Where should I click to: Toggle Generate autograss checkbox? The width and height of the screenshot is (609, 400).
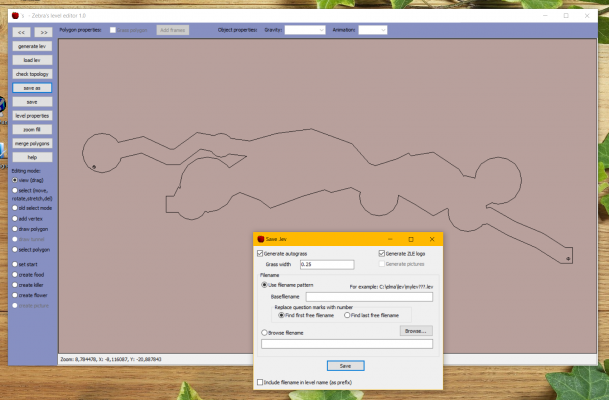point(261,253)
